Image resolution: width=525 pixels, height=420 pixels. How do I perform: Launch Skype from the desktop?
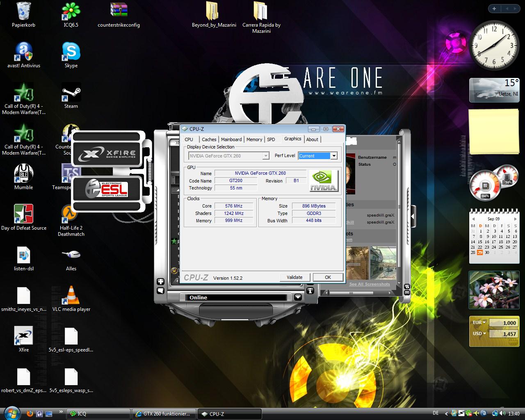71,55
